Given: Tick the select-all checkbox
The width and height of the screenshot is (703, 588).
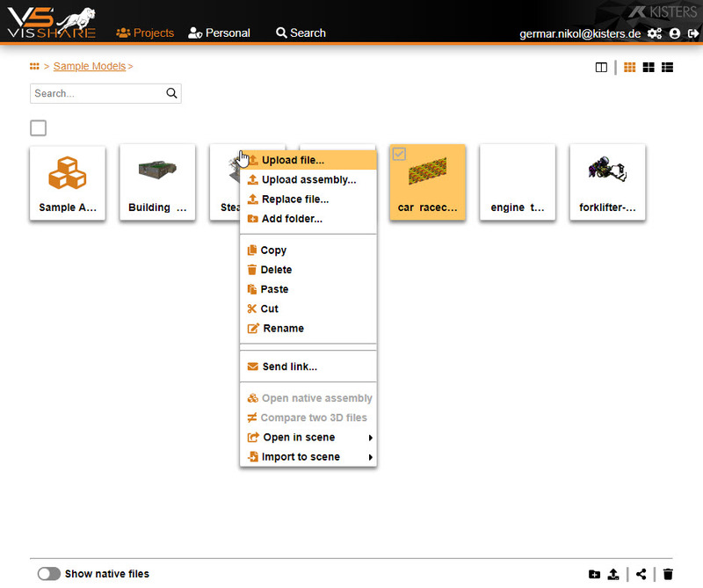Looking at the screenshot, I should click(x=38, y=127).
